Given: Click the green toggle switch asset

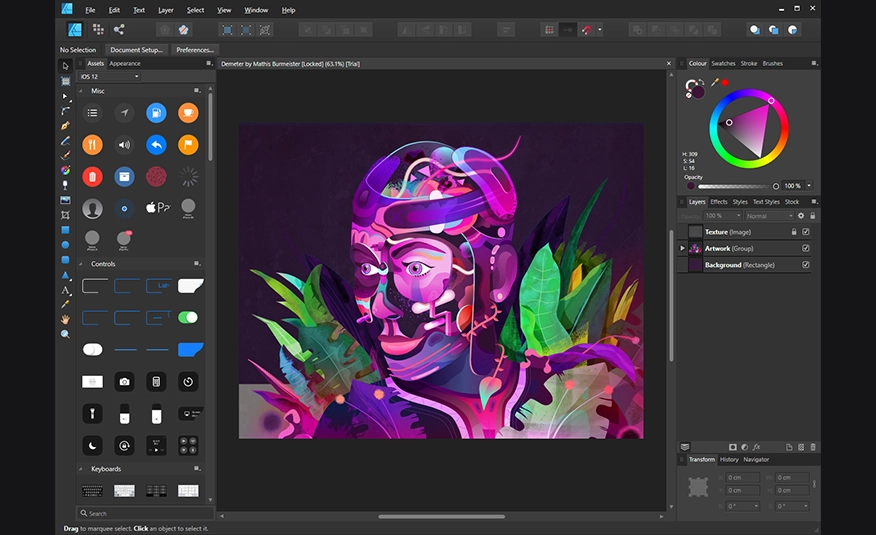Looking at the screenshot, I should 188,317.
